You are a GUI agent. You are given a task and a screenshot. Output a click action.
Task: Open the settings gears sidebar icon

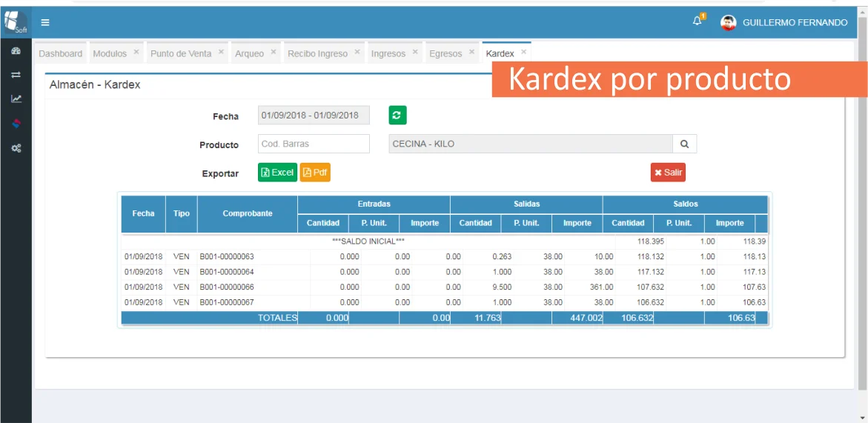click(x=16, y=148)
